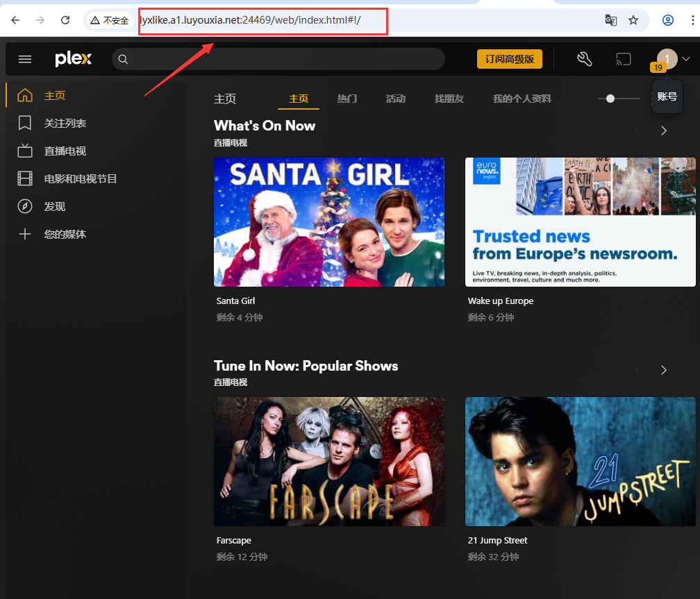Click the Plex search field
The height and width of the screenshot is (599, 700).
(x=278, y=59)
